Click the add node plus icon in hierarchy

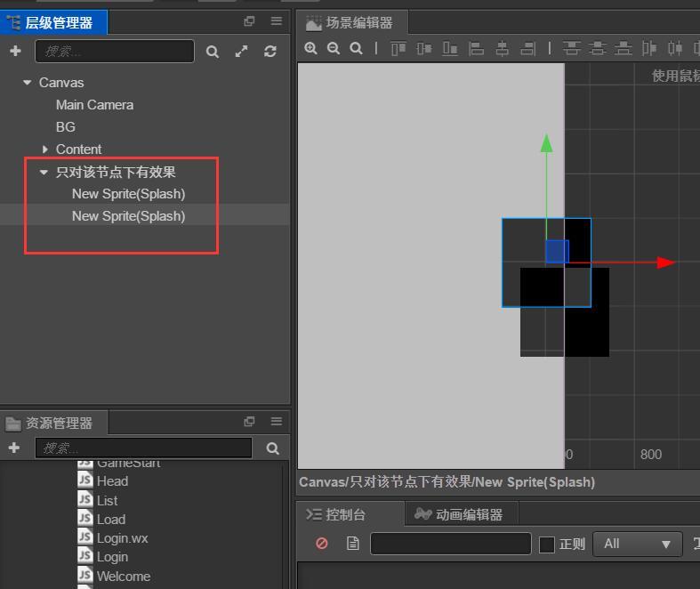click(15, 51)
